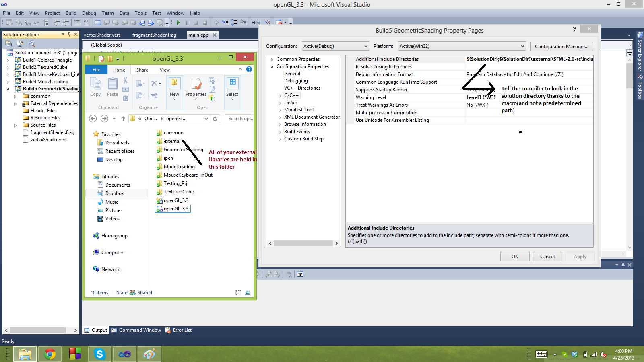
Task: Expand Build1 ColoredTriangle project
Action: (8, 60)
